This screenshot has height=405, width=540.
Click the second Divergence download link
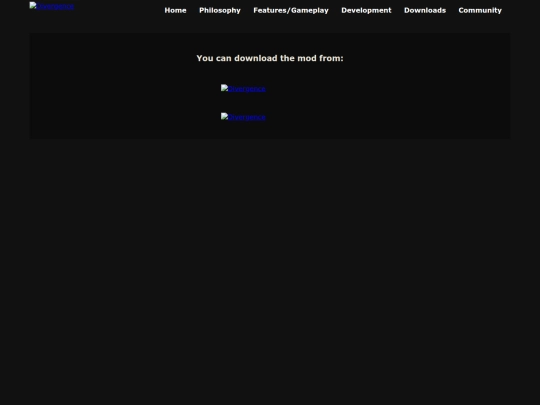tap(243, 117)
